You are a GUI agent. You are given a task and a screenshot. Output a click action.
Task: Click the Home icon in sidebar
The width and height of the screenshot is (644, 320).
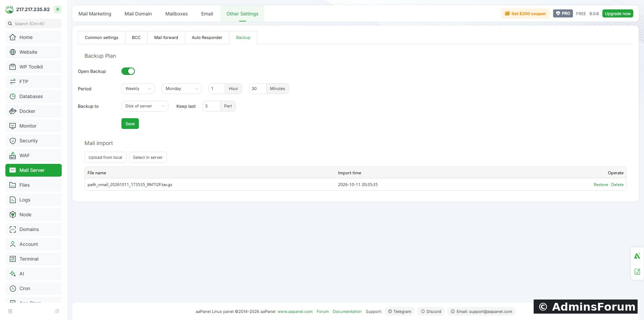click(x=13, y=37)
